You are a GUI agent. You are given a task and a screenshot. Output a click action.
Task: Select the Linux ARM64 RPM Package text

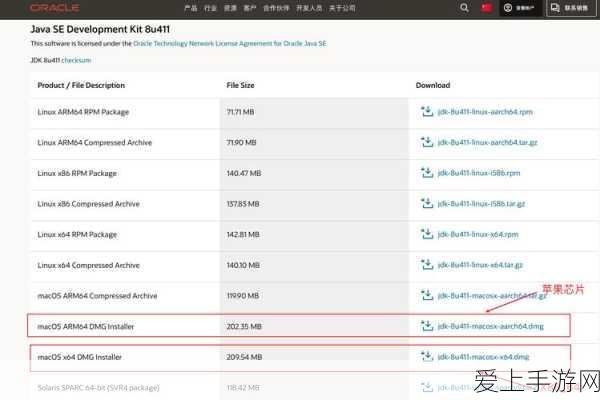(x=83, y=112)
